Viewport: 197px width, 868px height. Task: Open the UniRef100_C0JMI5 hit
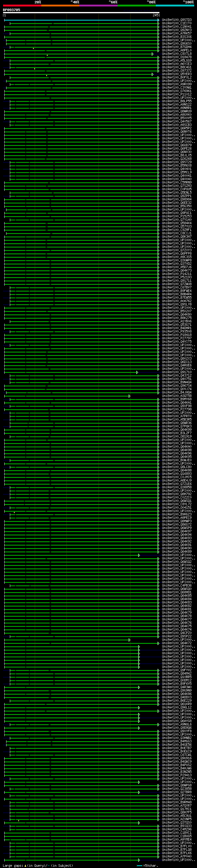177,477
